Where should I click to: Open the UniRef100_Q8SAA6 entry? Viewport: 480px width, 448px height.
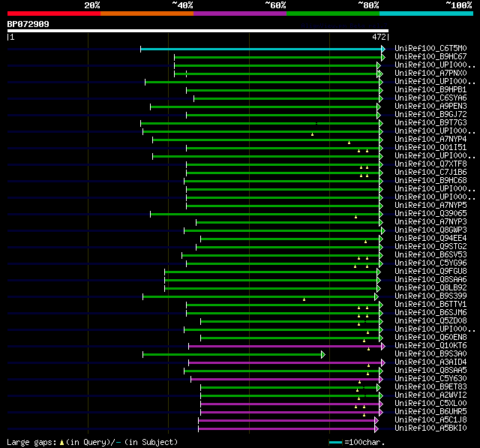430,280
